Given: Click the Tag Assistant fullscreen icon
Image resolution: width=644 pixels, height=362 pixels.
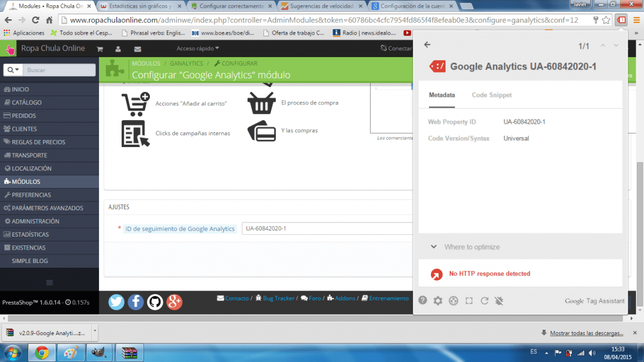Looking at the screenshot, I should [469, 300].
